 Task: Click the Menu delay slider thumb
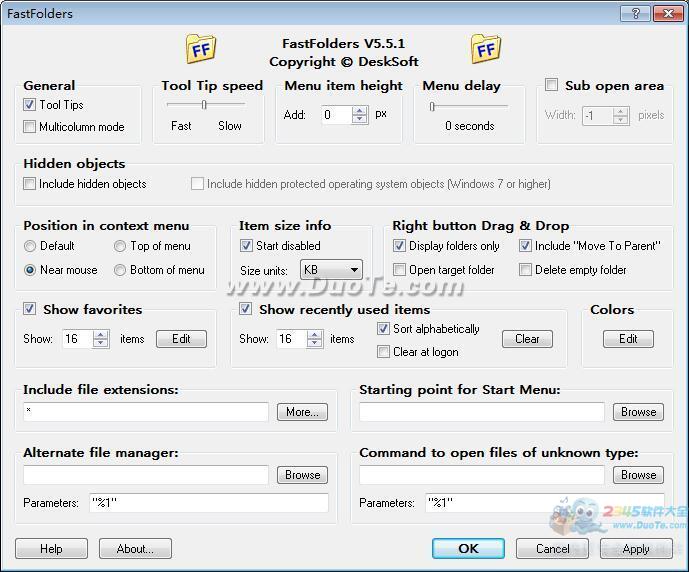click(432, 106)
